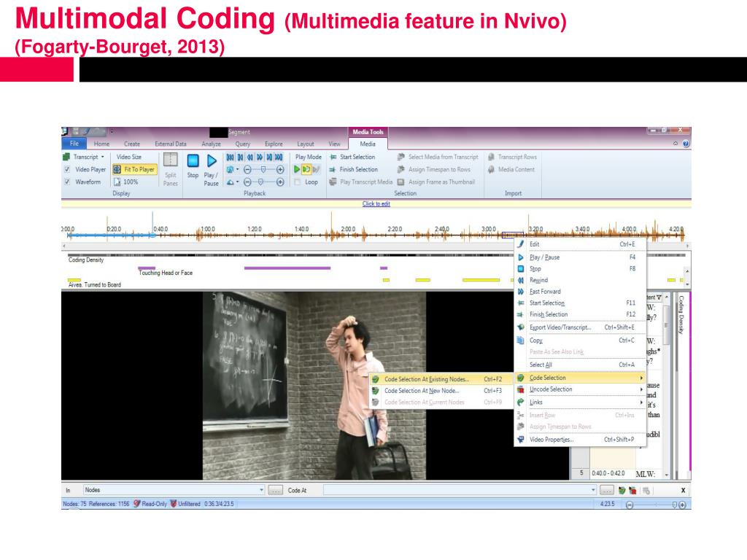Choose Code Selection At New Node
This screenshot has width=747, height=560.
pos(441,391)
